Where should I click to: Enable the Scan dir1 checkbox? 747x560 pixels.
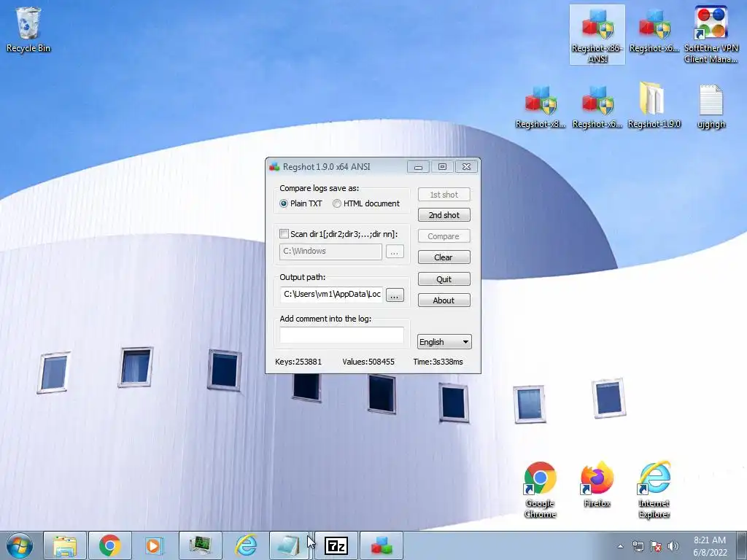284,234
